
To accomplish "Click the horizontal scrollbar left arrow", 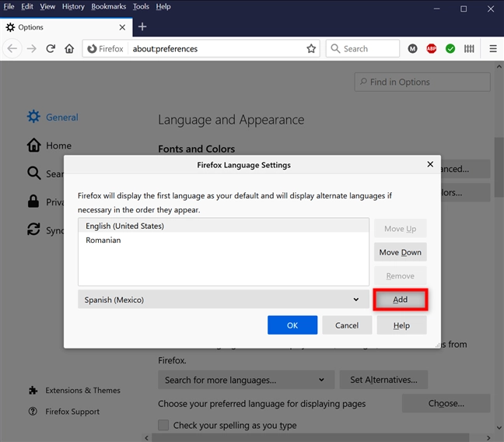I will coord(146,438).
